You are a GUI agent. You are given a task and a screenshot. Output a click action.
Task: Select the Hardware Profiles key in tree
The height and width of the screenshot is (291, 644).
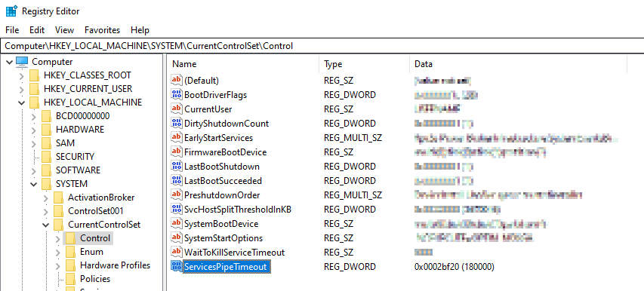click(x=115, y=265)
